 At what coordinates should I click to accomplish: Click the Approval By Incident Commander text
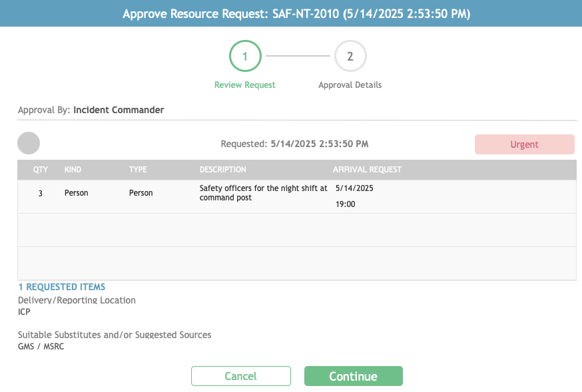point(90,110)
